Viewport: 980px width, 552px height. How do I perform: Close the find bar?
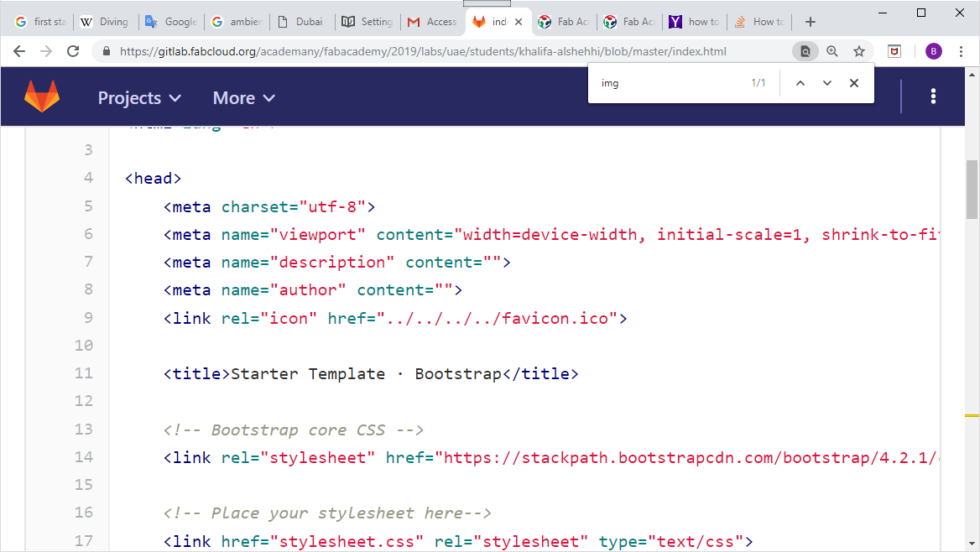click(853, 82)
